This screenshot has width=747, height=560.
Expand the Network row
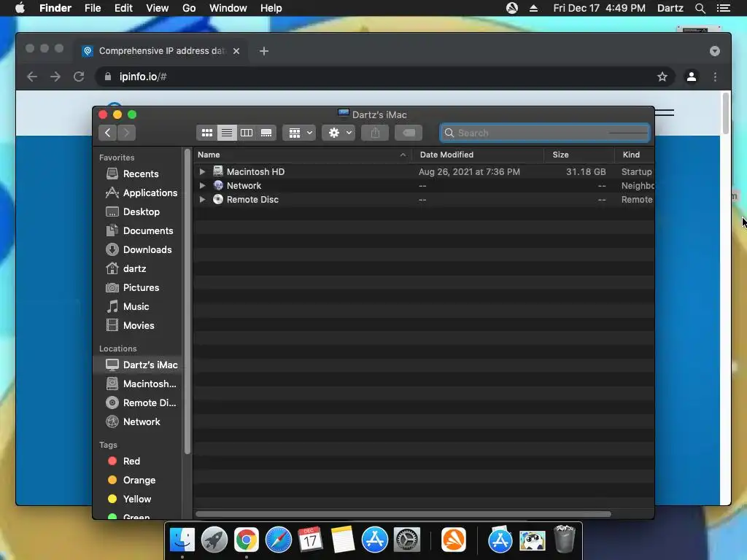point(203,186)
